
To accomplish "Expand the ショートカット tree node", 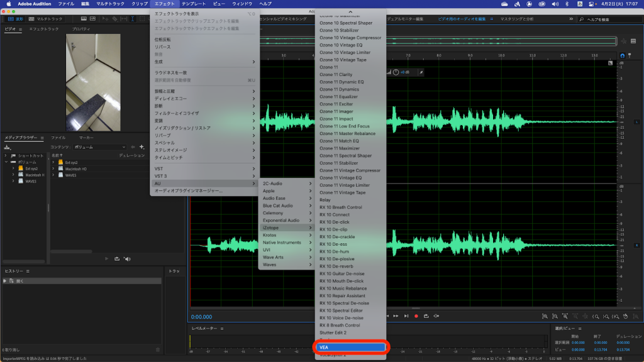I will [5, 156].
